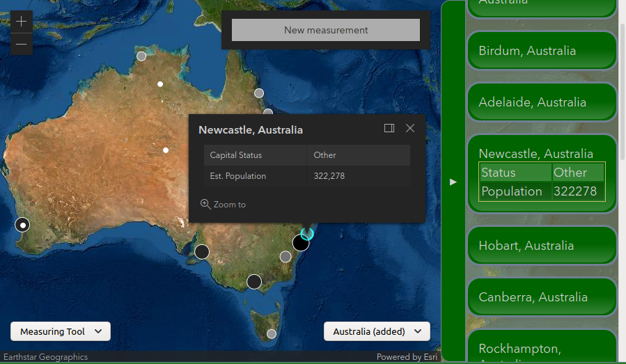Viewport: 626px width, 364px height.
Task: Collapse the side panel with arrow
Action: tap(453, 182)
